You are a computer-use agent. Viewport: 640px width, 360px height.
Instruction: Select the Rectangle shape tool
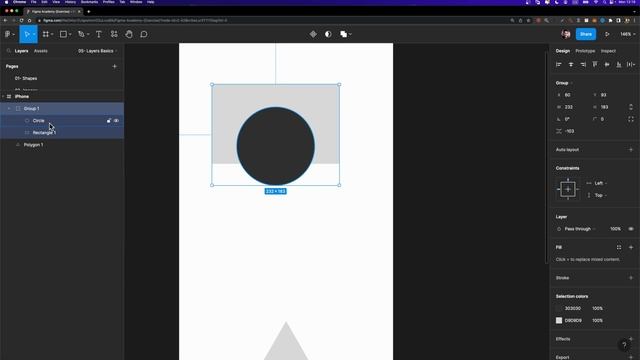(63, 34)
